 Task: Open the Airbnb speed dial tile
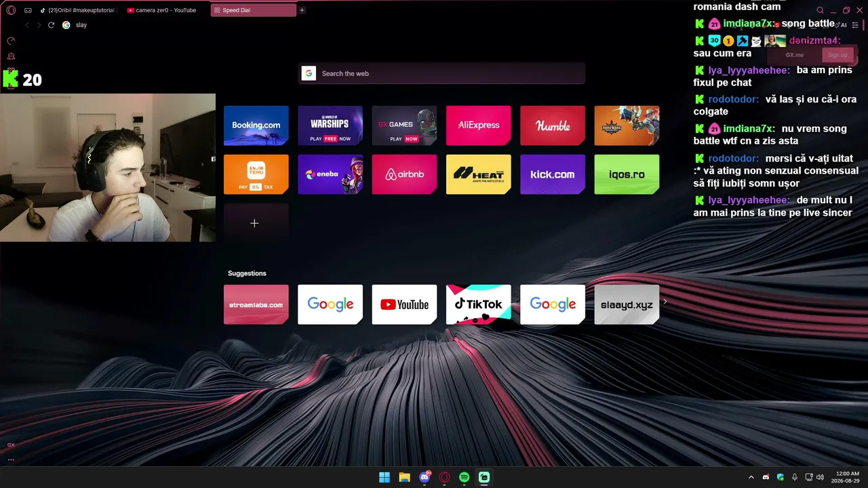(x=404, y=174)
